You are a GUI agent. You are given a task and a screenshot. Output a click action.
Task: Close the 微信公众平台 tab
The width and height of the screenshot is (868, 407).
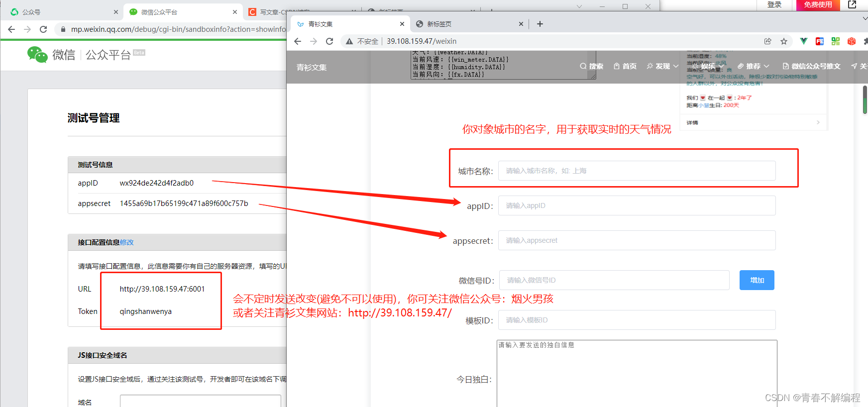point(235,12)
